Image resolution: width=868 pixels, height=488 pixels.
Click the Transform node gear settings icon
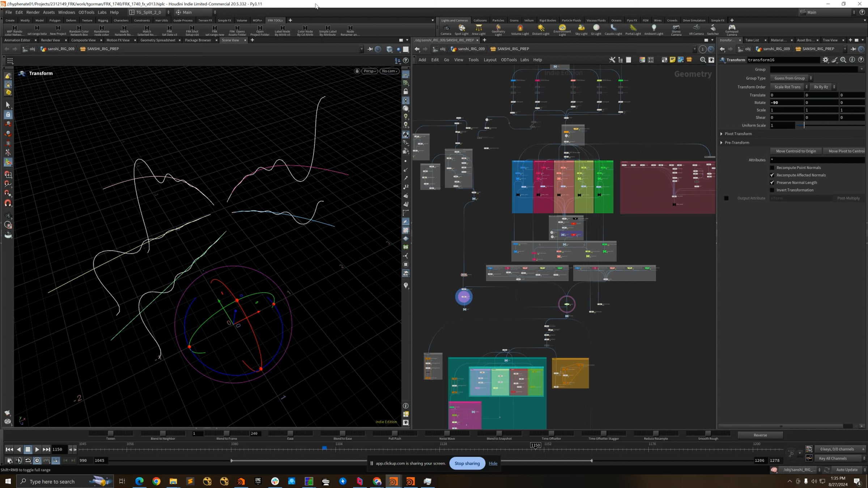pyautogui.click(x=825, y=60)
